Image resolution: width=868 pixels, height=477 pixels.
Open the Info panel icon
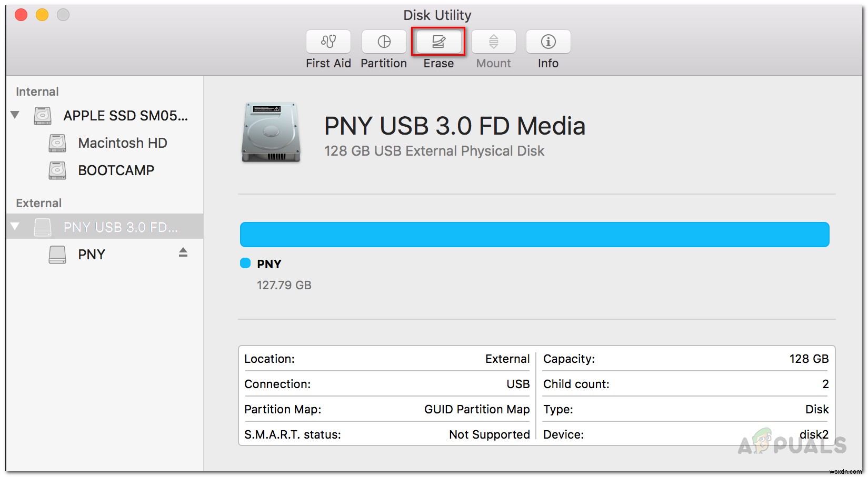pos(548,42)
